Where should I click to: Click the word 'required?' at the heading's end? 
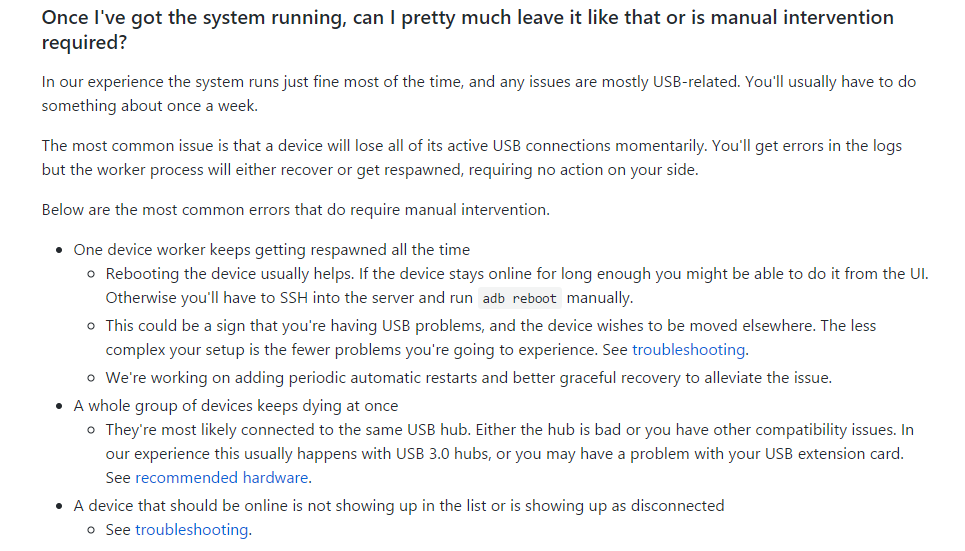(x=84, y=42)
